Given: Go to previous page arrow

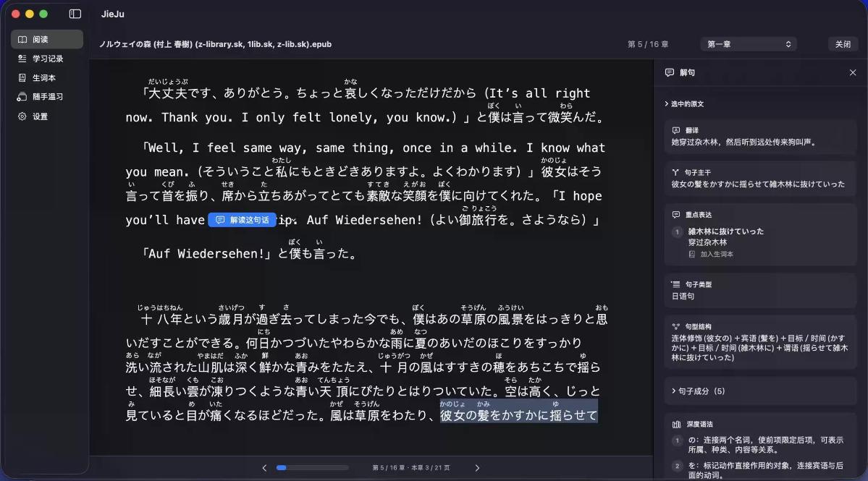Looking at the screenshot, I should coord(265,468).
